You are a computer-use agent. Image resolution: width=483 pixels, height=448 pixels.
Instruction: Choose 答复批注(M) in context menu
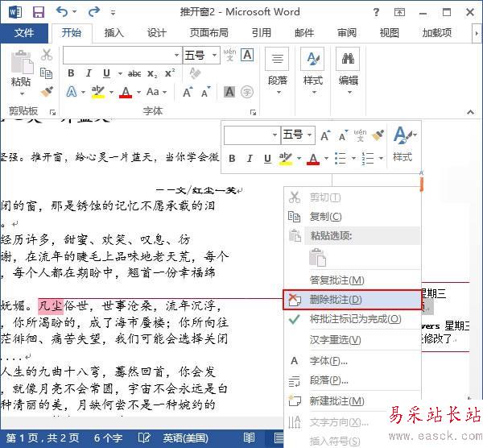pyautogui.click(x=353, y=280)
